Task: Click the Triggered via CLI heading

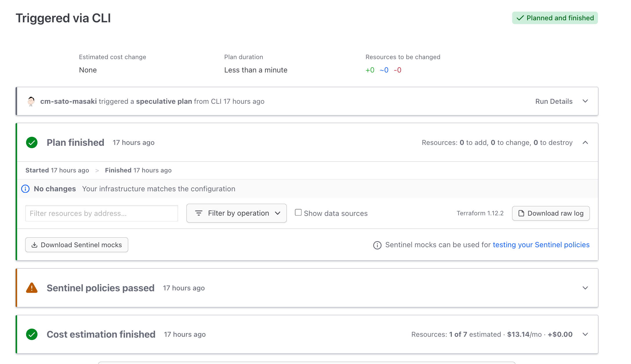Action: click(63, 18)
